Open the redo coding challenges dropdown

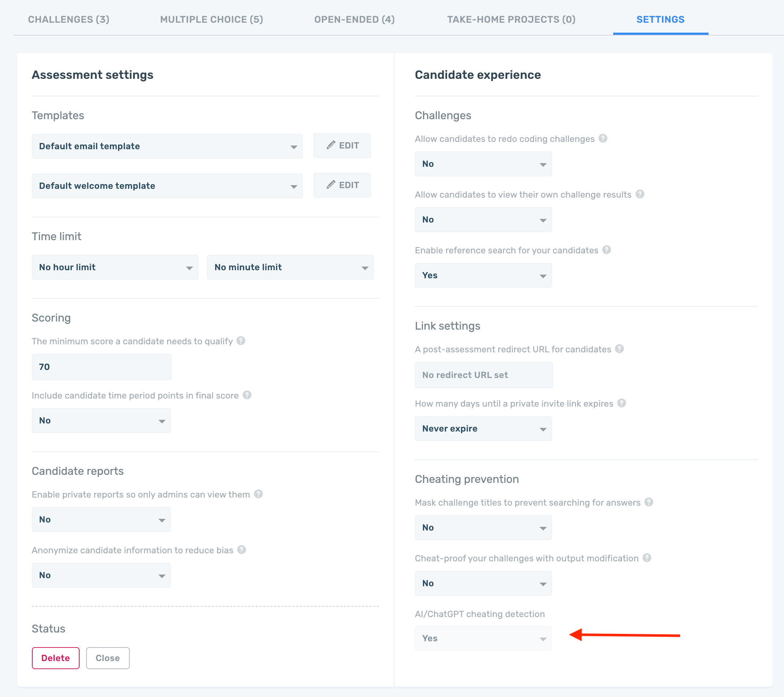coord(483,164)
